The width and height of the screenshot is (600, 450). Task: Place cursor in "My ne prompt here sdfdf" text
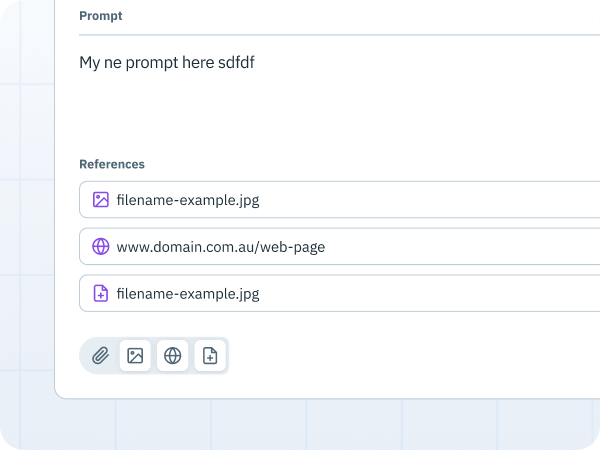click(167, 62)
